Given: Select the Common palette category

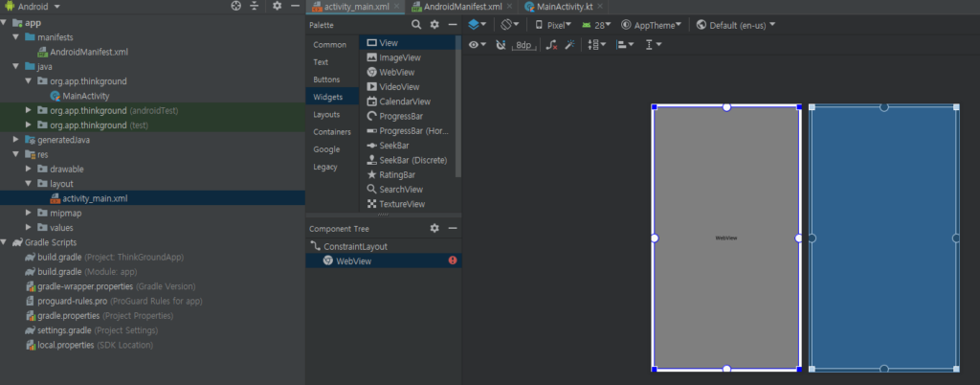Looking at the screenshot, I should point(330,45).
